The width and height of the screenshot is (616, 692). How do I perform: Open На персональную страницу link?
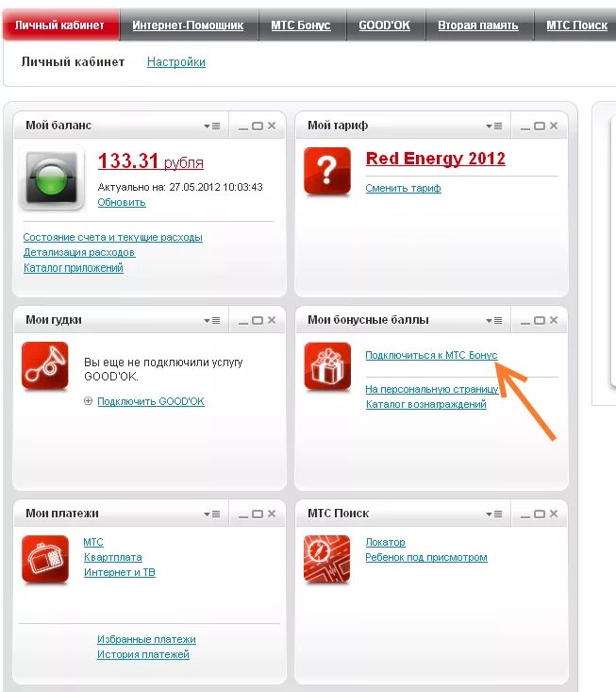click(432, 389)
